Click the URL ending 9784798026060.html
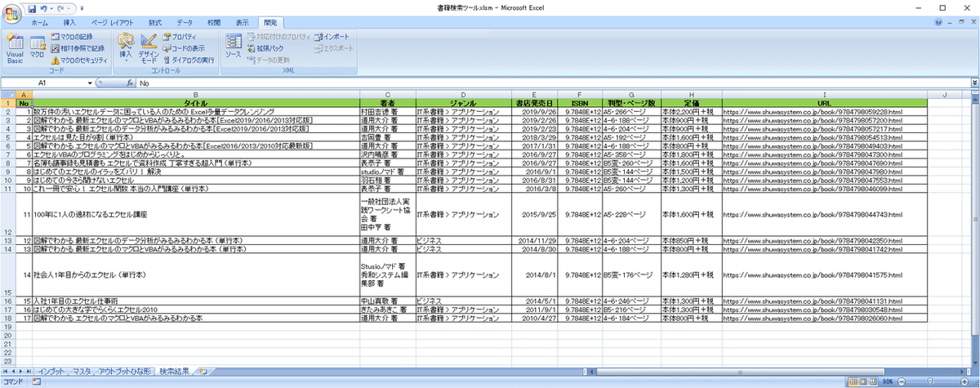 [813, 318]
